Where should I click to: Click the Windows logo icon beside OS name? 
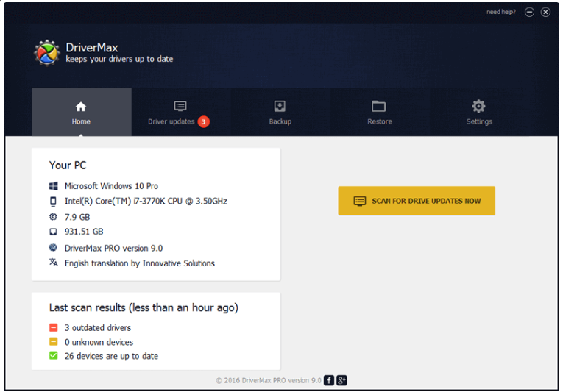click(x=53, y=185)
